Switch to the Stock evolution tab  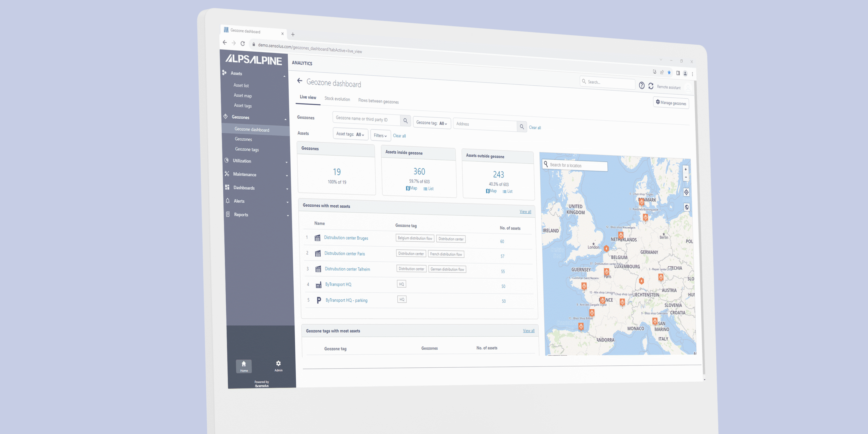[337, 99]
